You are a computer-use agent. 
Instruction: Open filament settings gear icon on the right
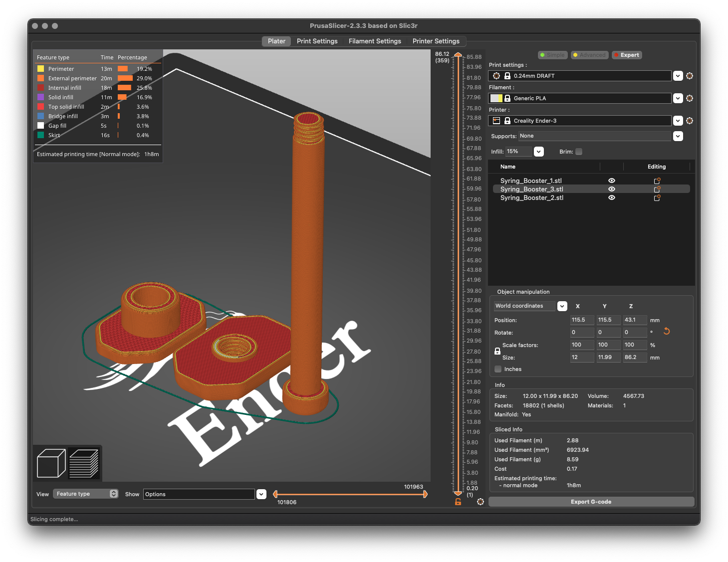690,98
